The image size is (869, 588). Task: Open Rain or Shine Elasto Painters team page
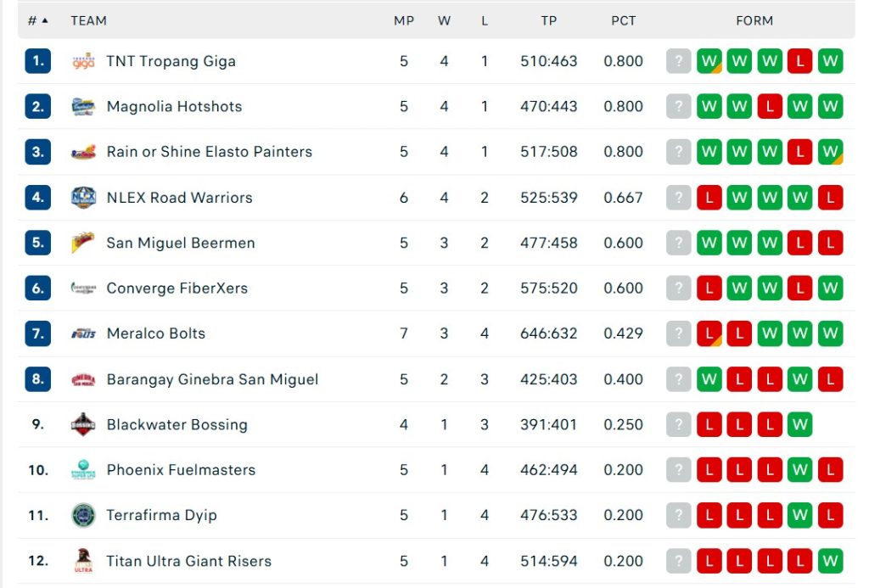click(209, 152)
